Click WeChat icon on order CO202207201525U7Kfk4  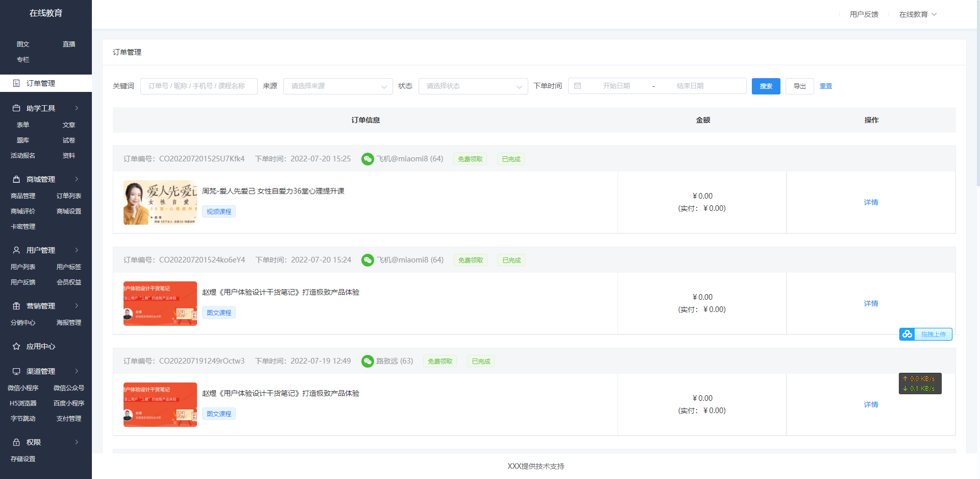click(x=367, y=159)
